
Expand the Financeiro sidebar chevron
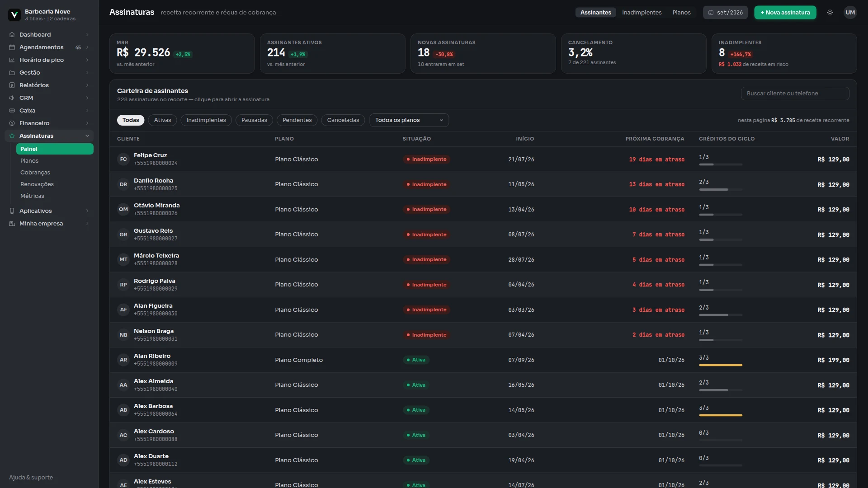[87, 123]
